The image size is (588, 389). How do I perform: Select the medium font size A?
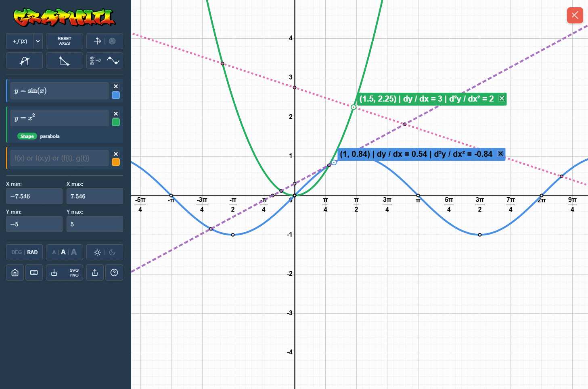tap(63, 252)
